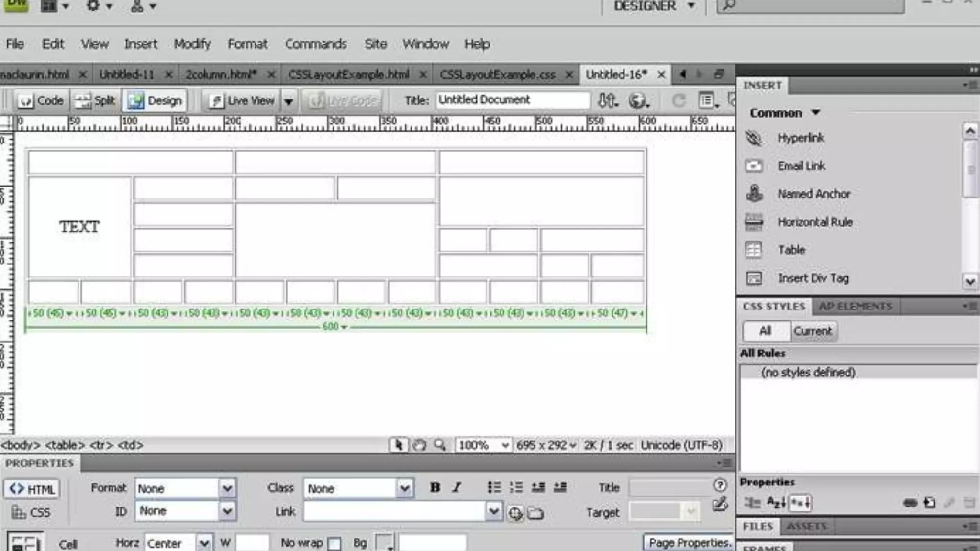Select the Hand tool in the status bar
The width and height of the screenshot is (980, 551).
click(419, 445)
